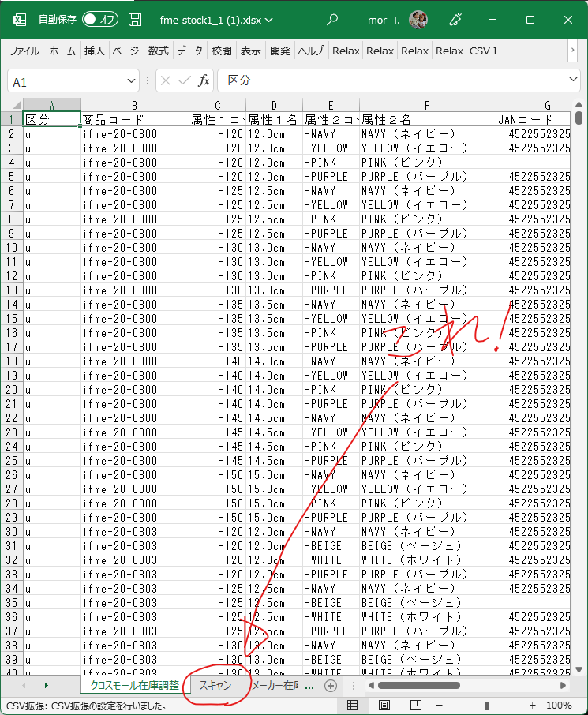588x715 pixels.
Task: Open the file name dropdown in title bar
Action: click(268, 20)
